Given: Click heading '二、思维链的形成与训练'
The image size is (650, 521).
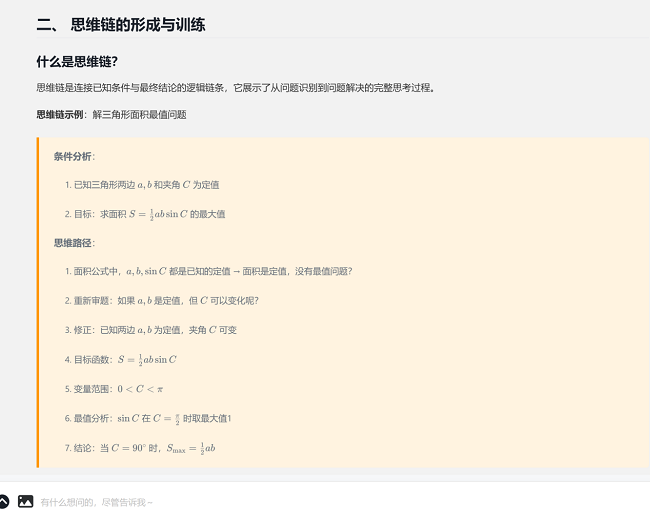Looking at the screenshot, I should [121, 25].
